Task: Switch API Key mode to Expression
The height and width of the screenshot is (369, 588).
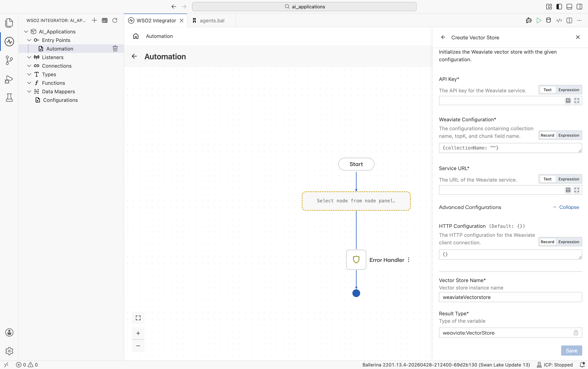Action: (x=569, y=90)
